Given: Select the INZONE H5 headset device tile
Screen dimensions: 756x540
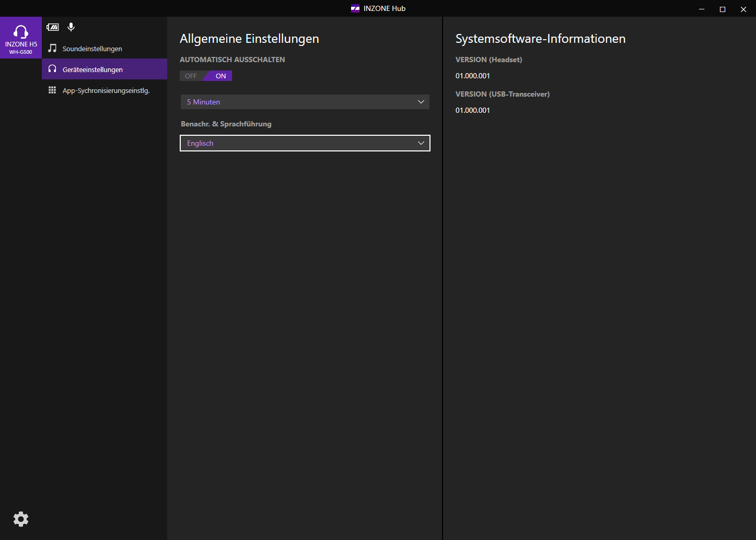Looking at the screenshot, I should pyautogui.click(x=21, y=38).
